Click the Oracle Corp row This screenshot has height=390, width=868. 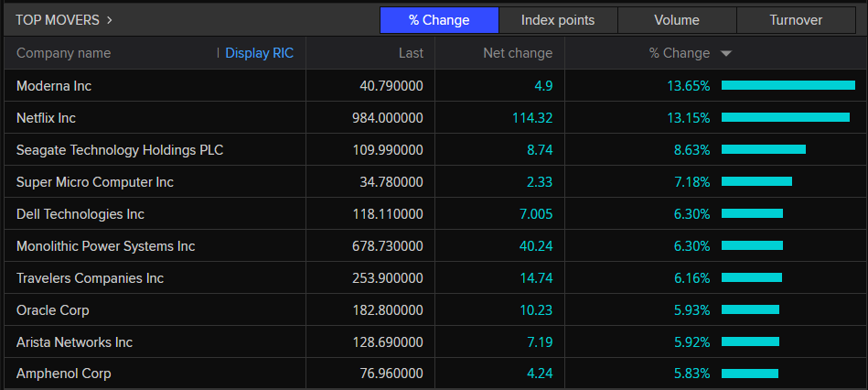(x=53, y=310)
